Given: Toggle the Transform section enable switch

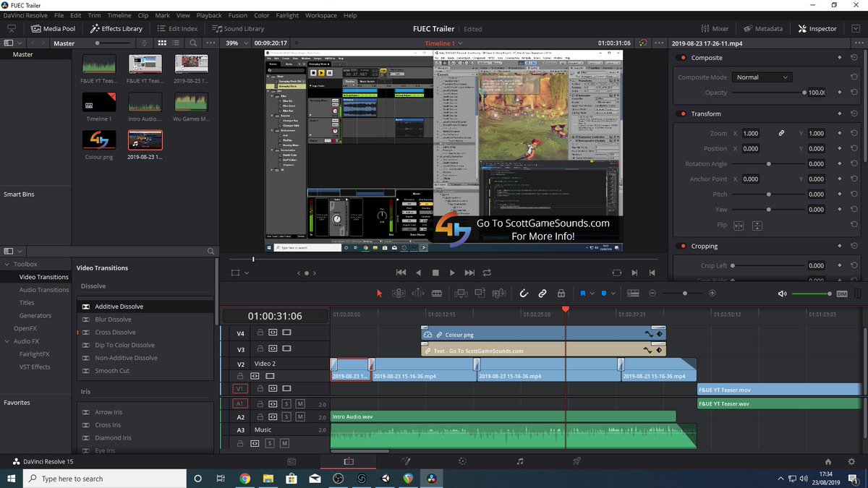Looking at the screenshot, I should (681, 114).
